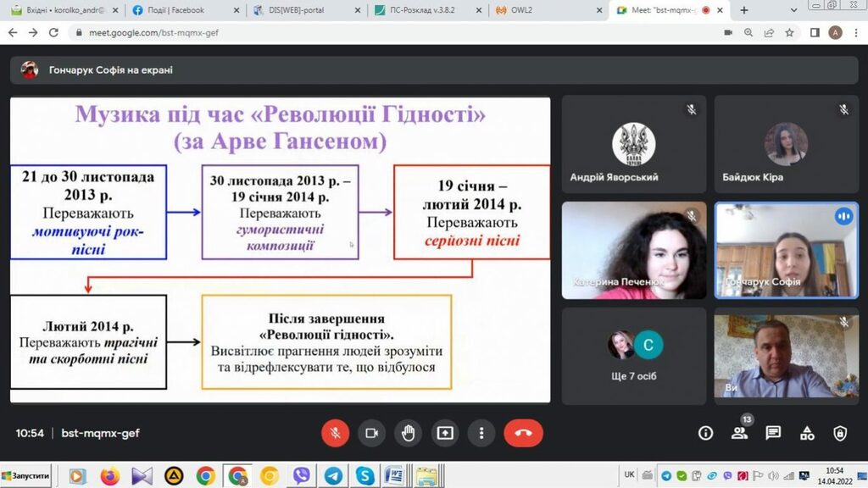Click the 'Ще 7 осіб' participants tile

pyautogui.click(x=633, y=355)
